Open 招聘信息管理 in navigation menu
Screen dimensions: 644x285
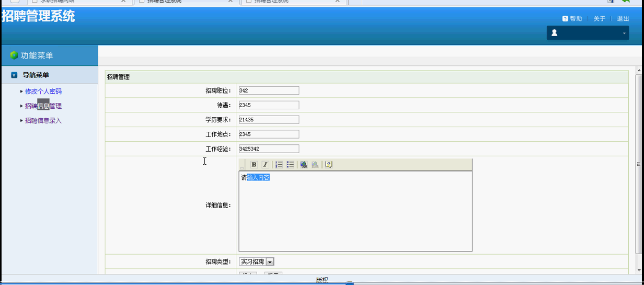pyautogui.click(x=43, y=106)
